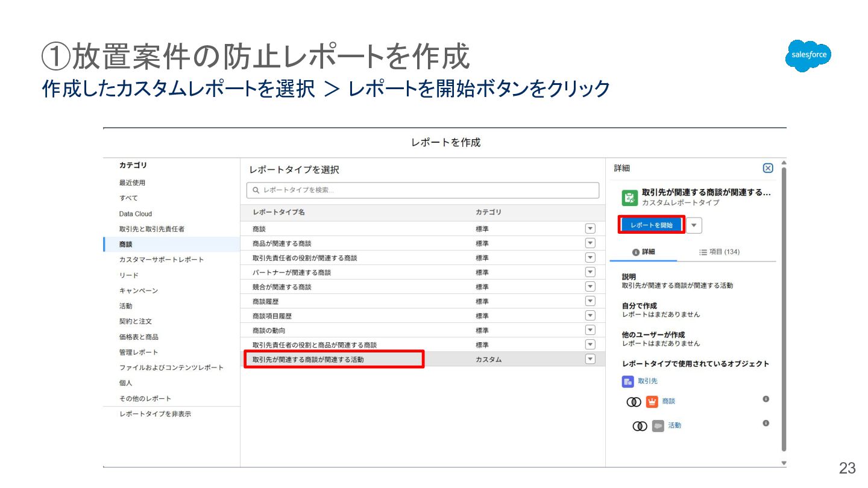
Task: Click the join icon beside 活動 object
Action: click(x=640, y=426)
